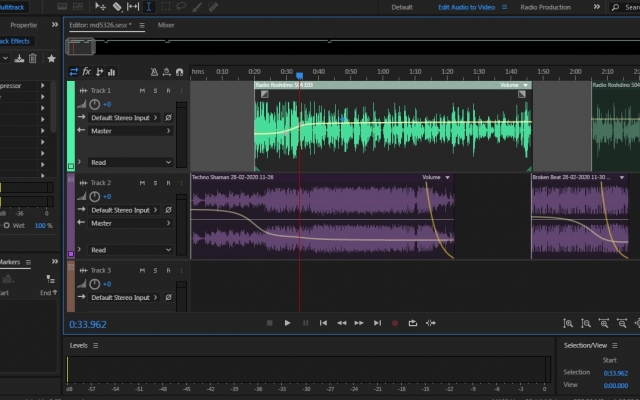This screenshot has width=640, height=400.
Task: Expand more workspaces chevron in top bar
Action: coord(596,7)
